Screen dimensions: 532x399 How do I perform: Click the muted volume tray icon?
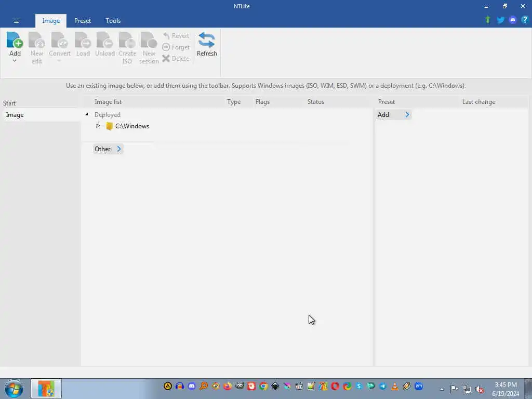[x=480, y=389]
